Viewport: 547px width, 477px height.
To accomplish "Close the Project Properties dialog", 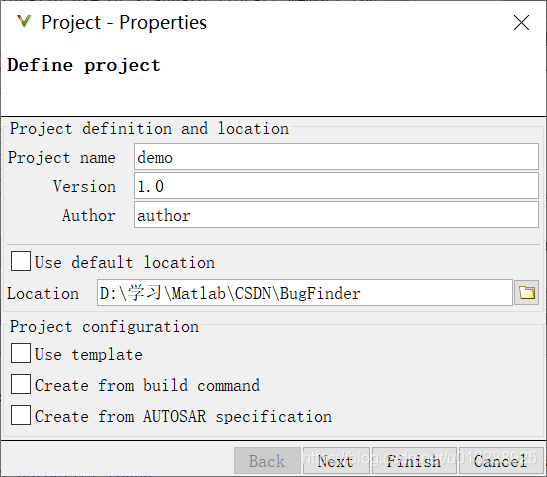I will tap(522, 23).
